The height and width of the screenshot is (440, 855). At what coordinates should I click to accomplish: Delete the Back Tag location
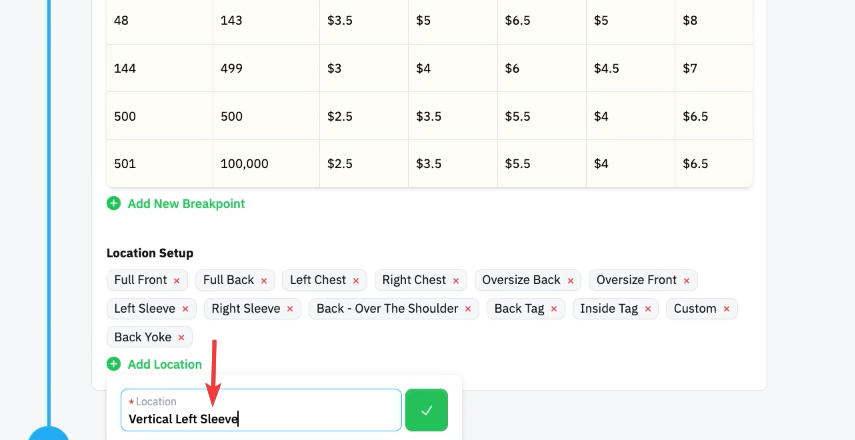click(554, 309)
